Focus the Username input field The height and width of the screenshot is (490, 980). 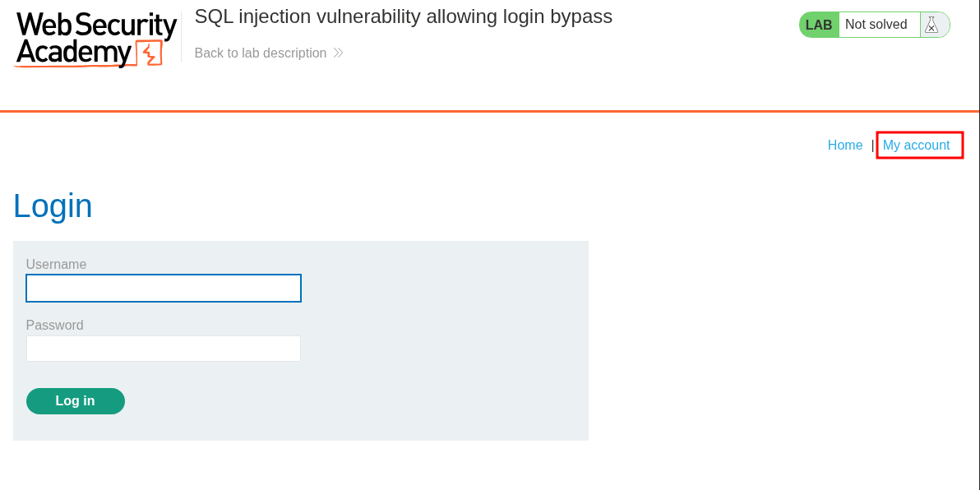[164, 289]
